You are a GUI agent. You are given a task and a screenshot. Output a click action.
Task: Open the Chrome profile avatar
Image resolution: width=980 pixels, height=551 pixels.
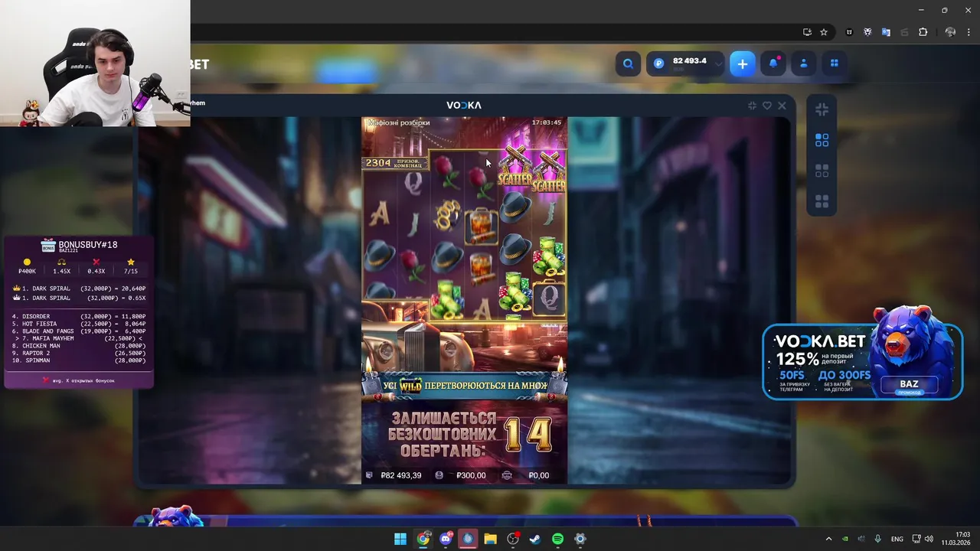(950, 32)
